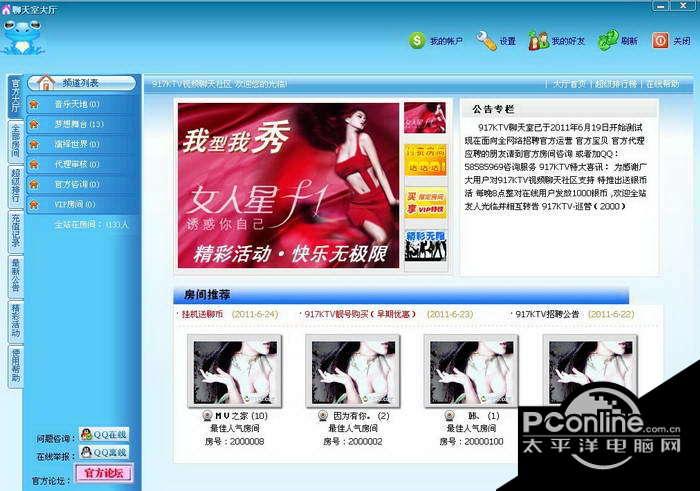Select 官方咨询 (0) channel
700x491 pixels.
[82, 184]
